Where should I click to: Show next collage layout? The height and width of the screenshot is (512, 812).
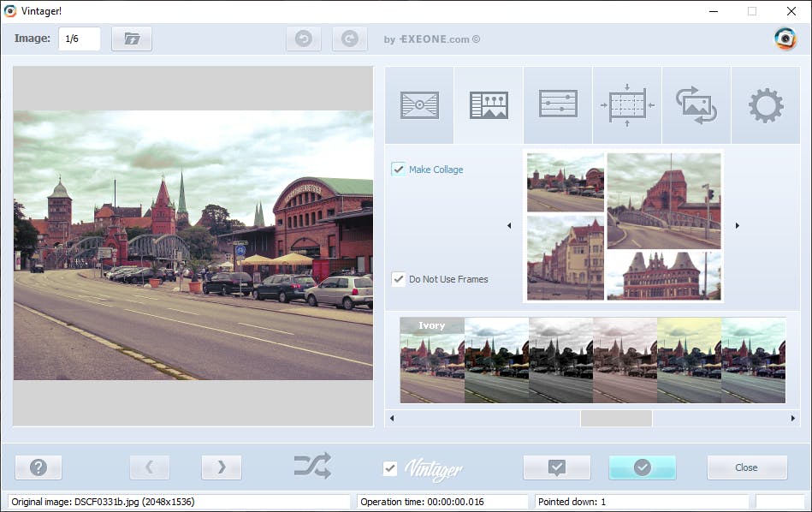click(x=738, y=225)
